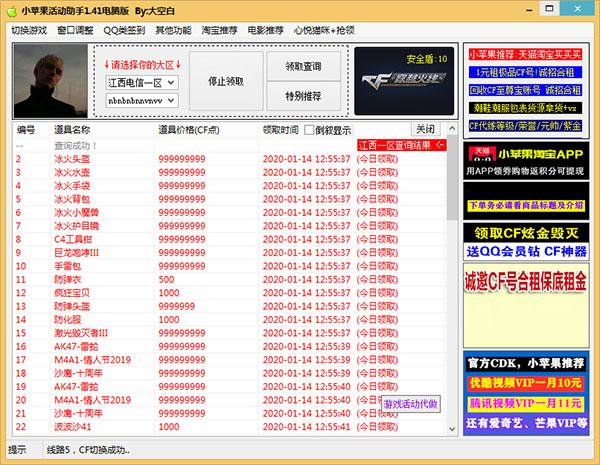Open the 1元租极品CF号 link

click(x=525, y=72)
